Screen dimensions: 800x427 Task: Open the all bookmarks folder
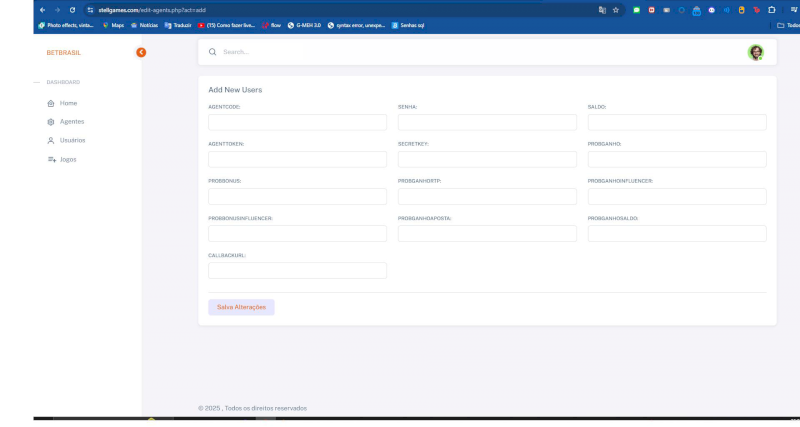[788, 25]
